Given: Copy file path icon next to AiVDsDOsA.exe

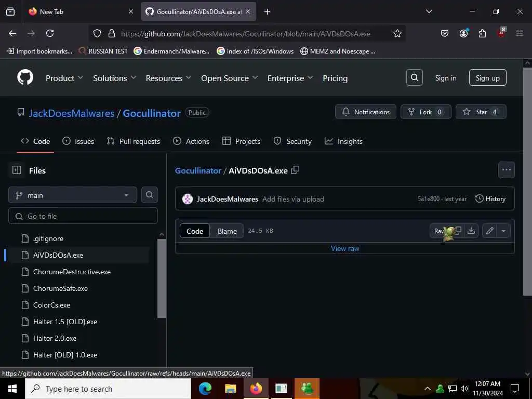Looking at the screenshot, I should (295, 170).
